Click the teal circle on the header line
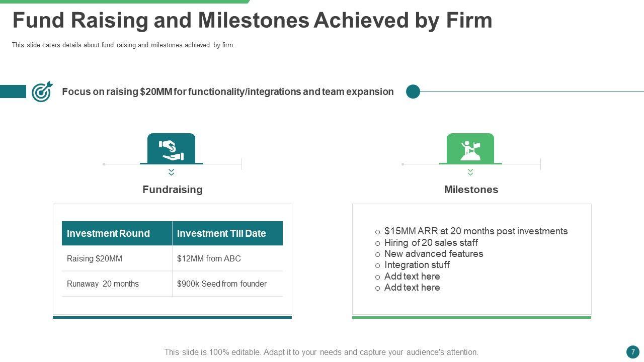644x362 pixels. click(413, 92)
